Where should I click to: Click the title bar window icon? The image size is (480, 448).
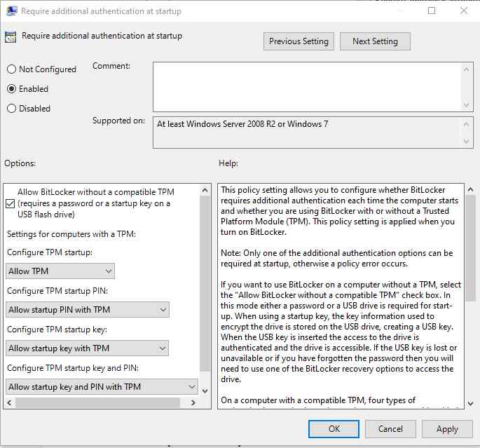pos(12,11)
